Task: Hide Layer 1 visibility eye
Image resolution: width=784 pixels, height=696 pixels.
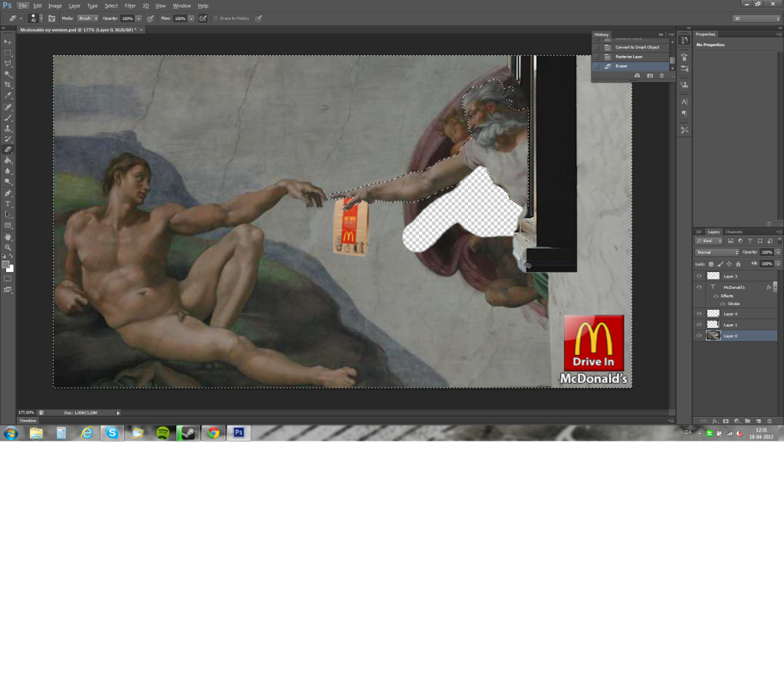Action: (699, 324)
